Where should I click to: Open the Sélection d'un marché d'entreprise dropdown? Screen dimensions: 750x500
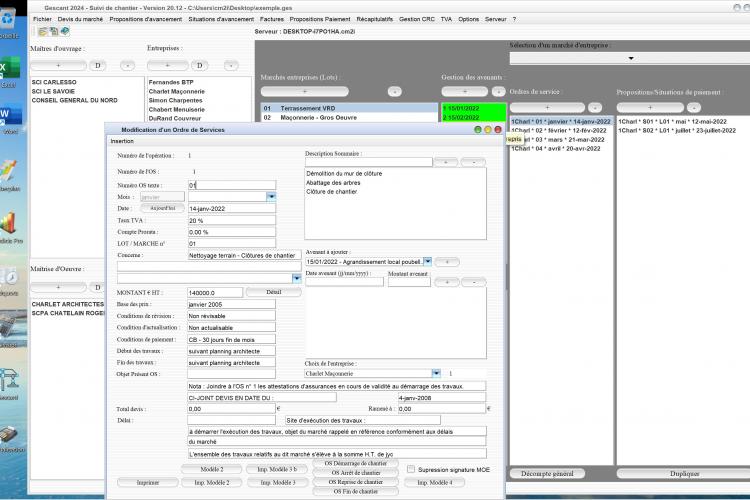[x=629, y=58]
